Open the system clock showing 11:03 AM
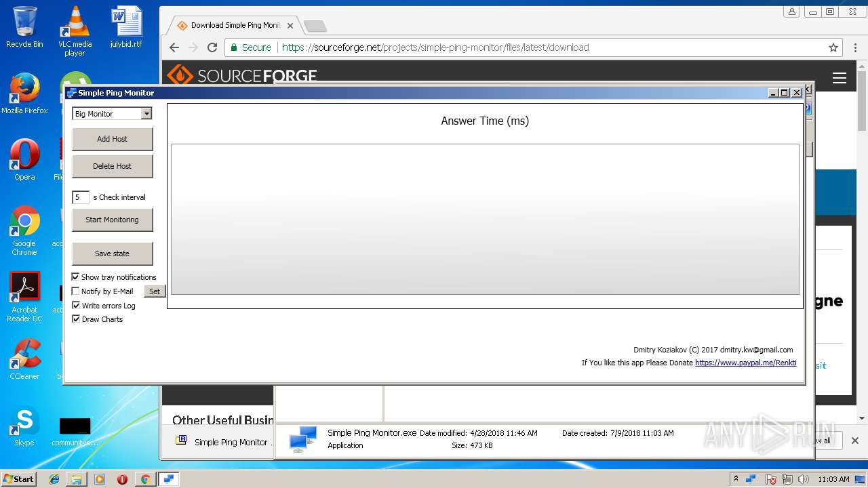The width and height of the screenshot is (868, 488). click(833, 479)
